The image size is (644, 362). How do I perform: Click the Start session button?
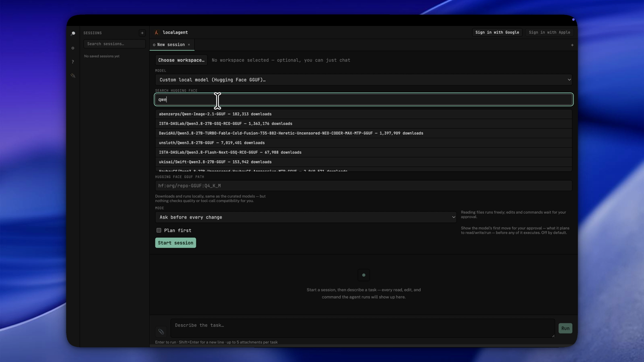pos(175,243)
